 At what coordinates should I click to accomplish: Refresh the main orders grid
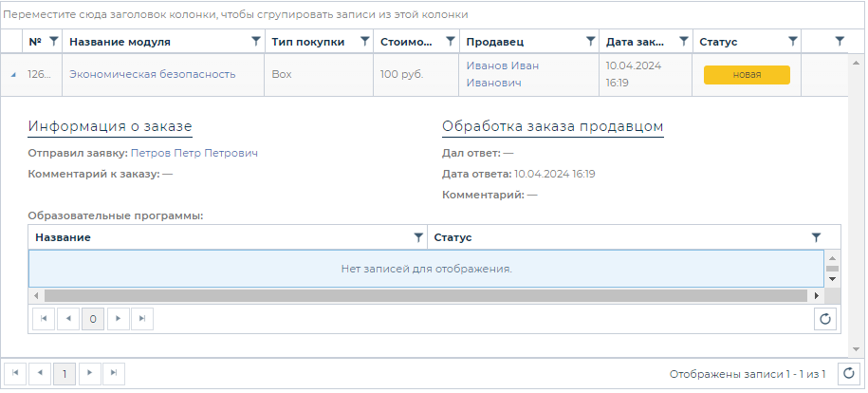[x=850, y=373]
